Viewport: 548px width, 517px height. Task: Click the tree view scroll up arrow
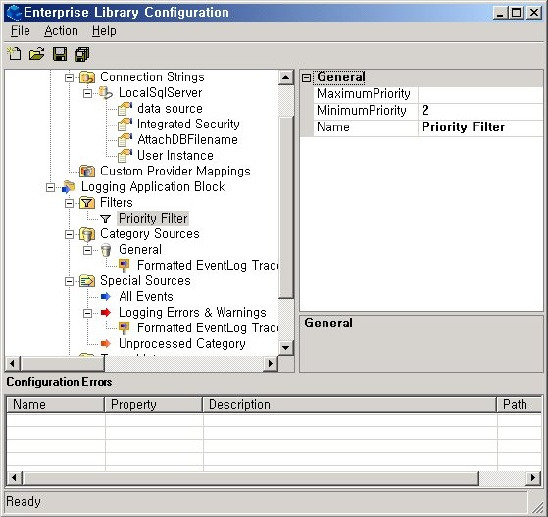click(x=286, y=78)
